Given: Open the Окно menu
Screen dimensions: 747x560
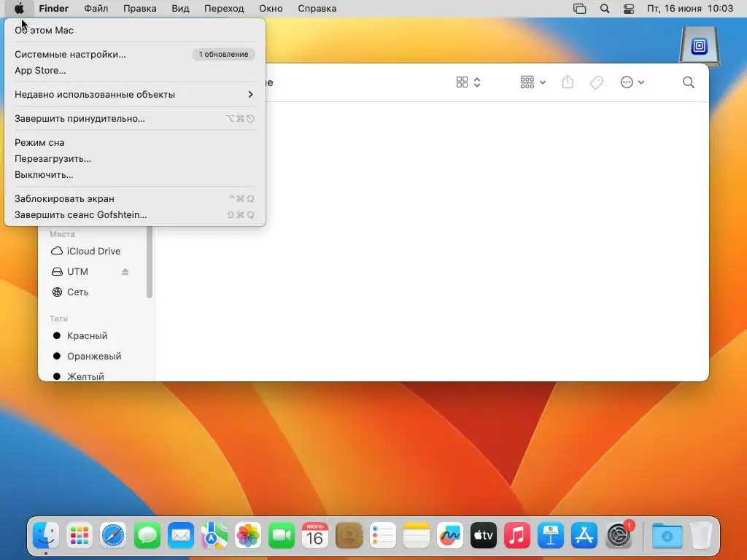Looking at the screenshot, I should 271,9.
